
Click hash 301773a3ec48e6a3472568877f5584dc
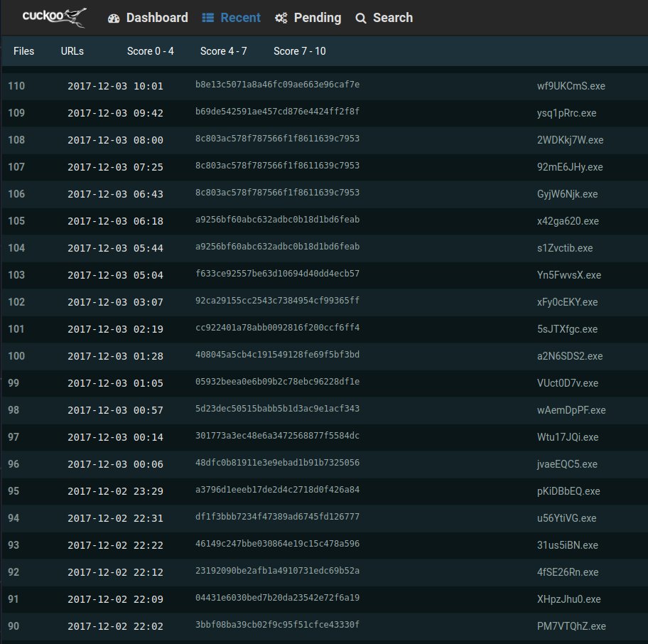277,436
